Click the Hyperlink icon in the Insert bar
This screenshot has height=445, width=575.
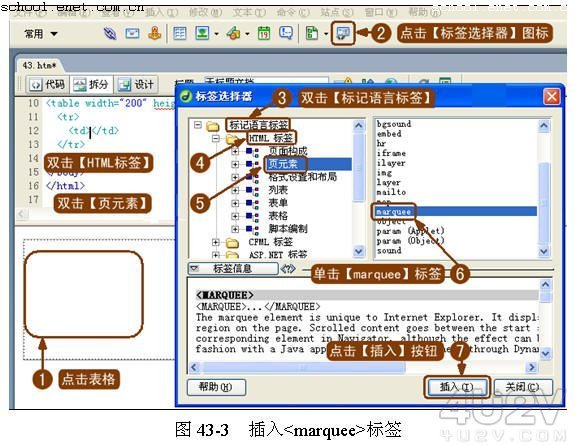pyautogui.click(x=110, y=34)
